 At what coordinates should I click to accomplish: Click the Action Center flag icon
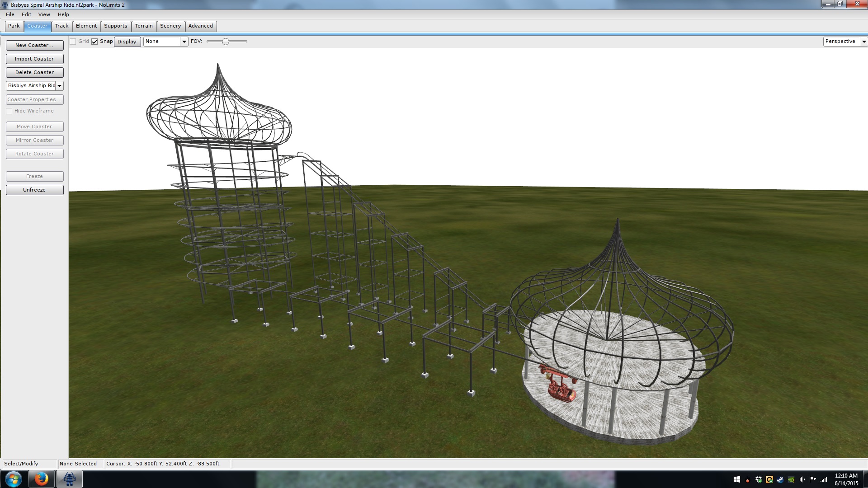[812, 479]
